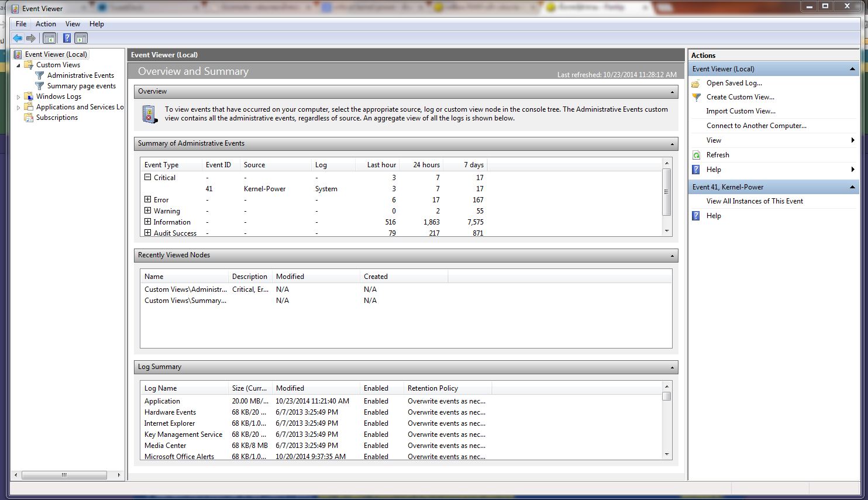Toggle the Show/Hide Console Tree toolbar icon

(x=50, y=39)
